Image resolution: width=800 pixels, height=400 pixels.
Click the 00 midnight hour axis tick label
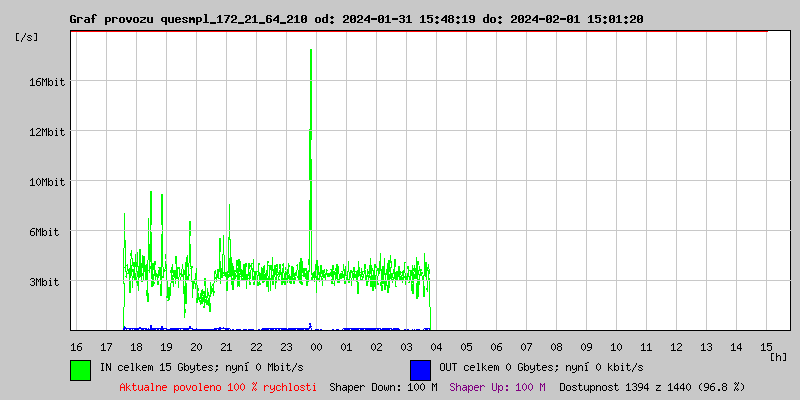point(316,347)
